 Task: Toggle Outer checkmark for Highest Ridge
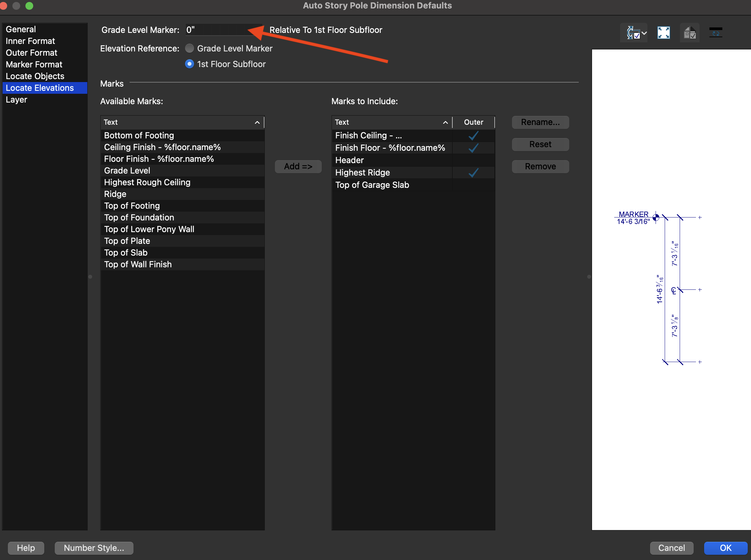tap(473, 173)
